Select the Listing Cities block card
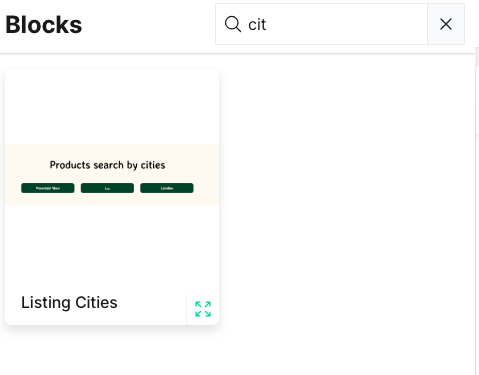The image size is (479, 375). coord(112,197)
